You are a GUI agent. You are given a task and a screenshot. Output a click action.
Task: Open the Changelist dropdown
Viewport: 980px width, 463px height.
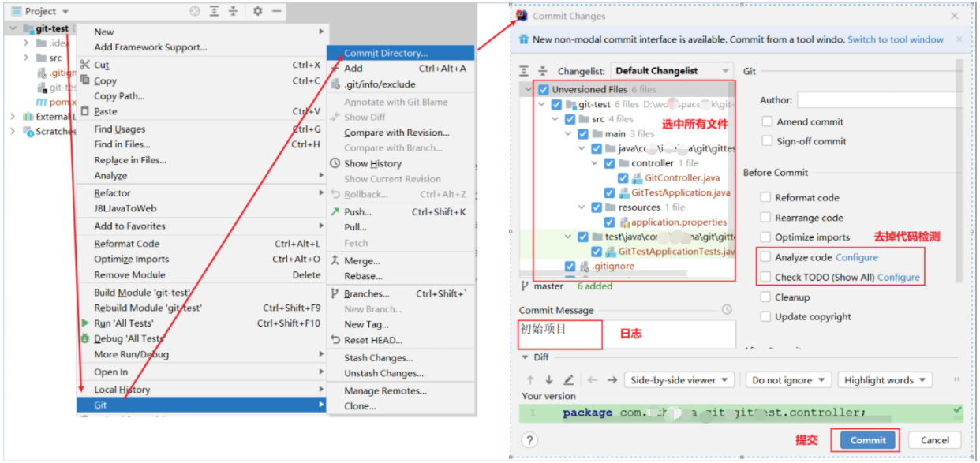(671, 70)
